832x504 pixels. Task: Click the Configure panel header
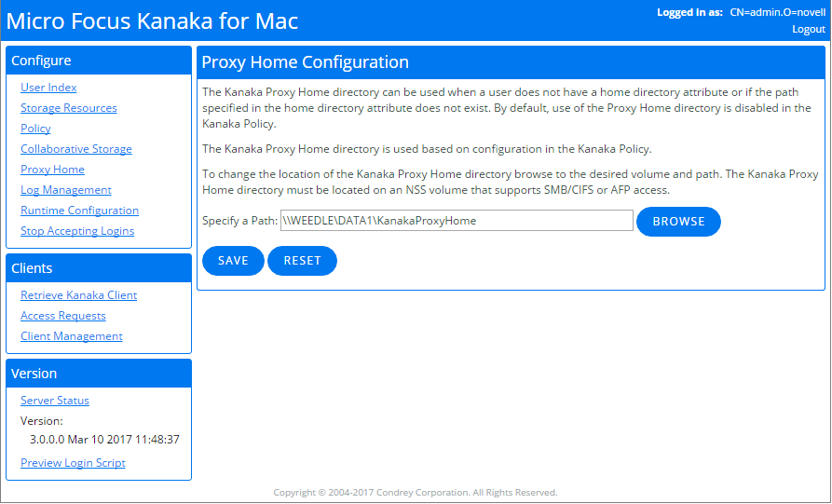99,61
